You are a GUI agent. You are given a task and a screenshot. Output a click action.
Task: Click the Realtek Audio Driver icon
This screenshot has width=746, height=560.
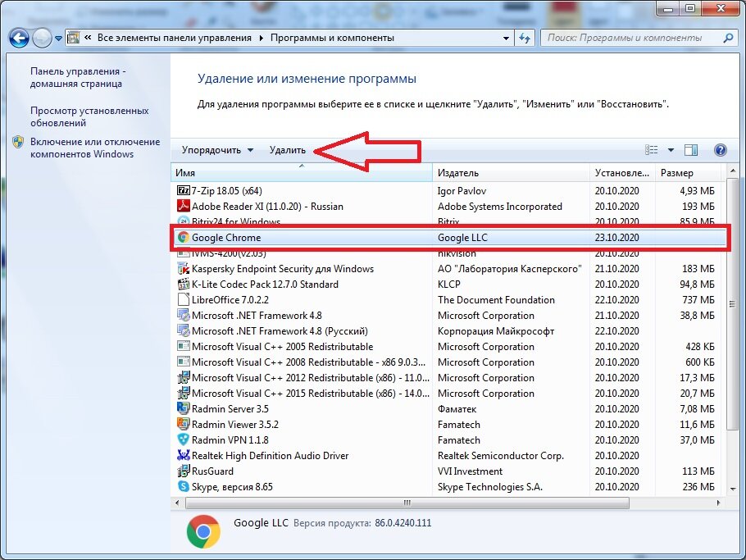[x=183, y=456]
